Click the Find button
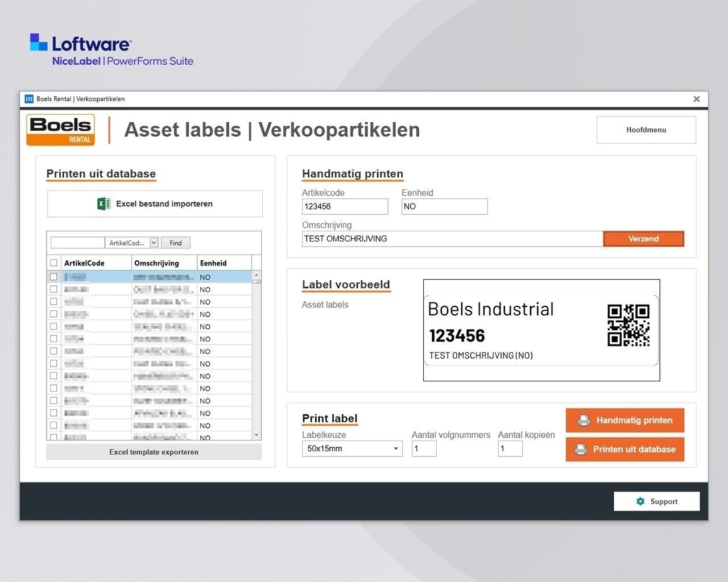The width and height of the screenshot is (728, 582). click(x=176, y=243)
